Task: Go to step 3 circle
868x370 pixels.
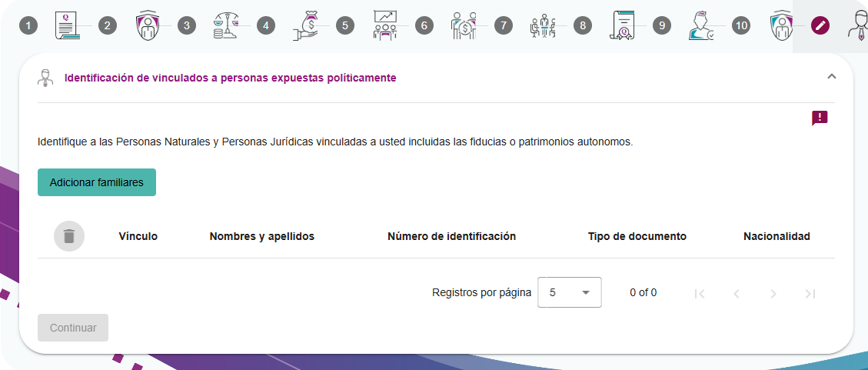Action: [187, 25]
